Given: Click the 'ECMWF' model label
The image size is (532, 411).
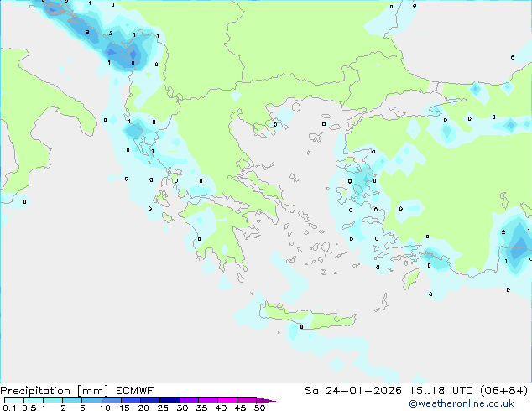Looking at the screenshot, I should click(x=135, y=391).
